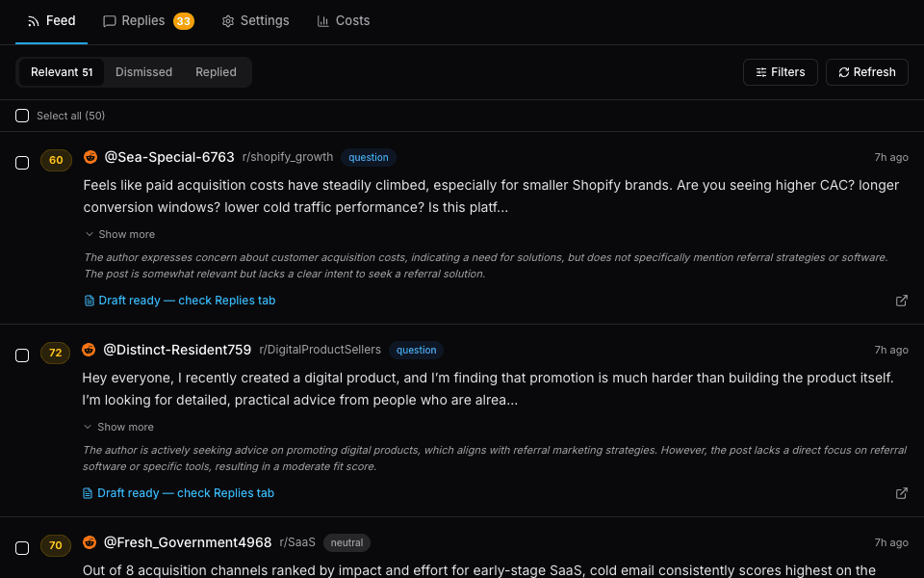Viewport: 924px width, 578px height.
Task: Check the checkbox beside @Distinct-Resident759's post
Action: tap(22, 354)
